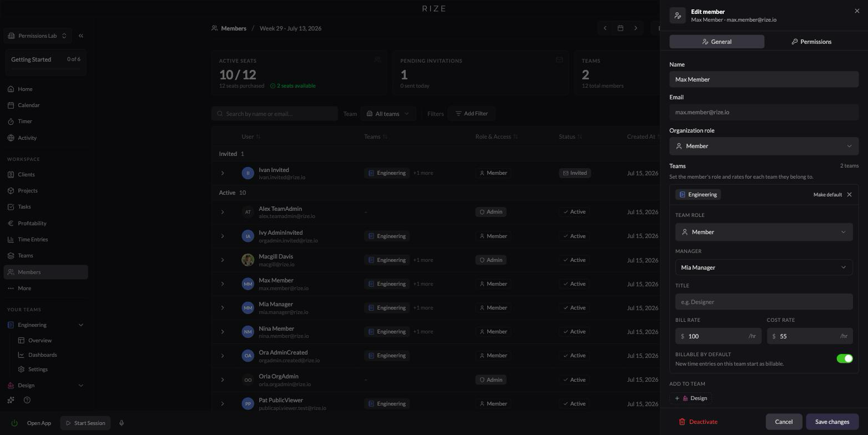Click Macgill Davis avatar photo

pos(248,260)
